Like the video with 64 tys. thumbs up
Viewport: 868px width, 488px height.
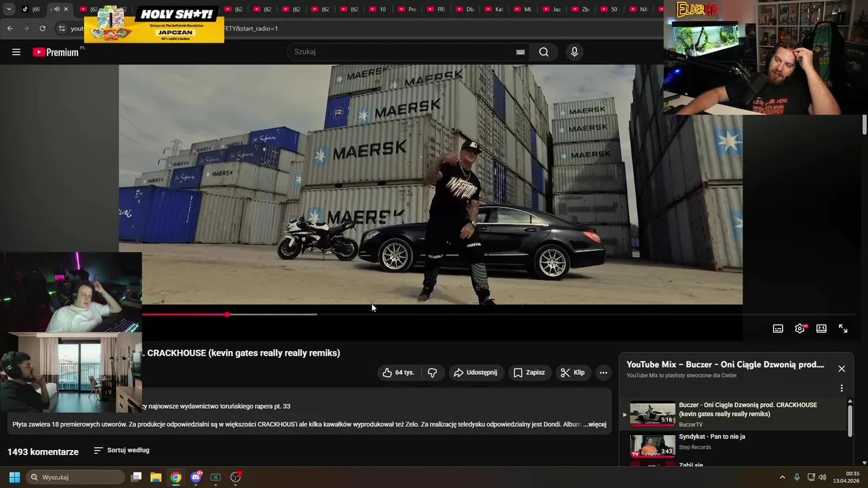398,373
